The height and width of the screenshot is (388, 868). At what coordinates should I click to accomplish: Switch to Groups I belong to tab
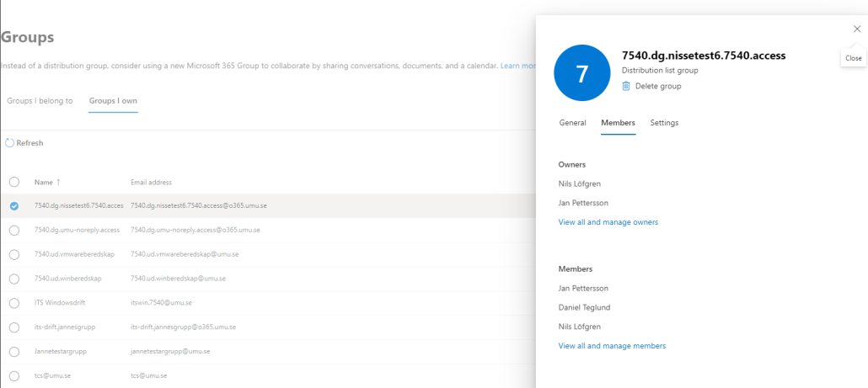(40, 101)
